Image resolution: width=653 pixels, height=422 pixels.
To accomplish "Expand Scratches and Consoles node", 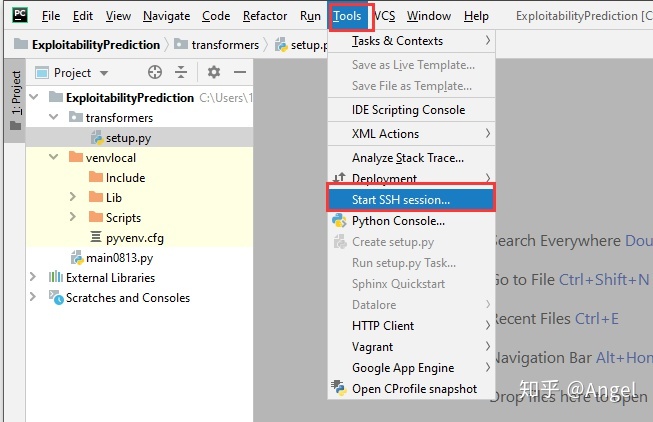I will 33,297.
